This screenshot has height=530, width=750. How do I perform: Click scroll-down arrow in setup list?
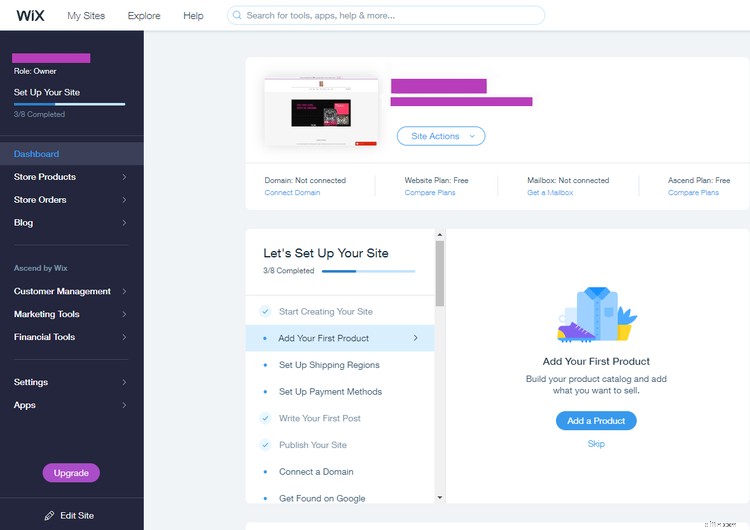tap(440, 497)
